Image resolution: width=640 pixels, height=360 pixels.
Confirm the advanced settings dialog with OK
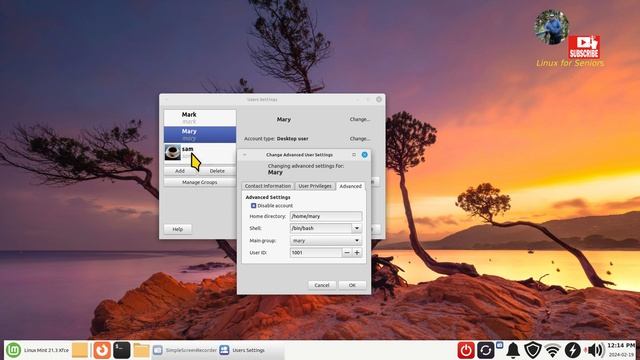tap(352, 285)
